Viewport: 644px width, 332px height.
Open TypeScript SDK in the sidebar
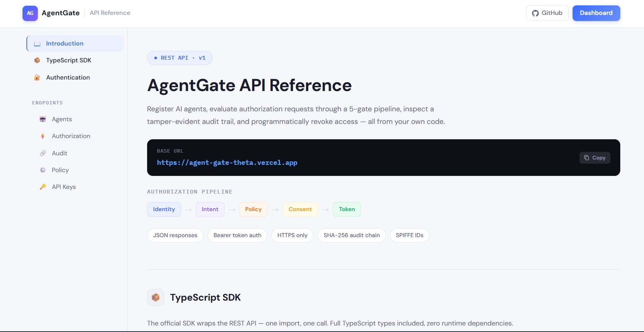[75, 60]
